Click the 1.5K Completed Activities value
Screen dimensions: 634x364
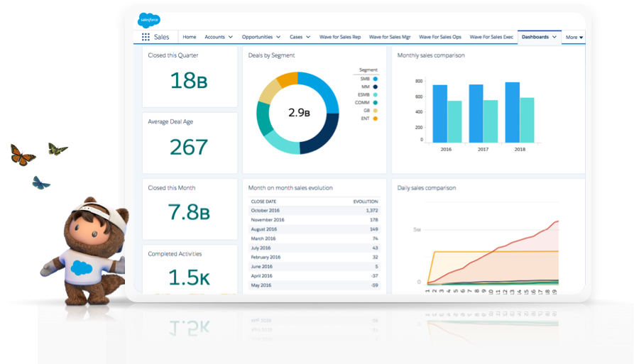click(x=189, y=277)
